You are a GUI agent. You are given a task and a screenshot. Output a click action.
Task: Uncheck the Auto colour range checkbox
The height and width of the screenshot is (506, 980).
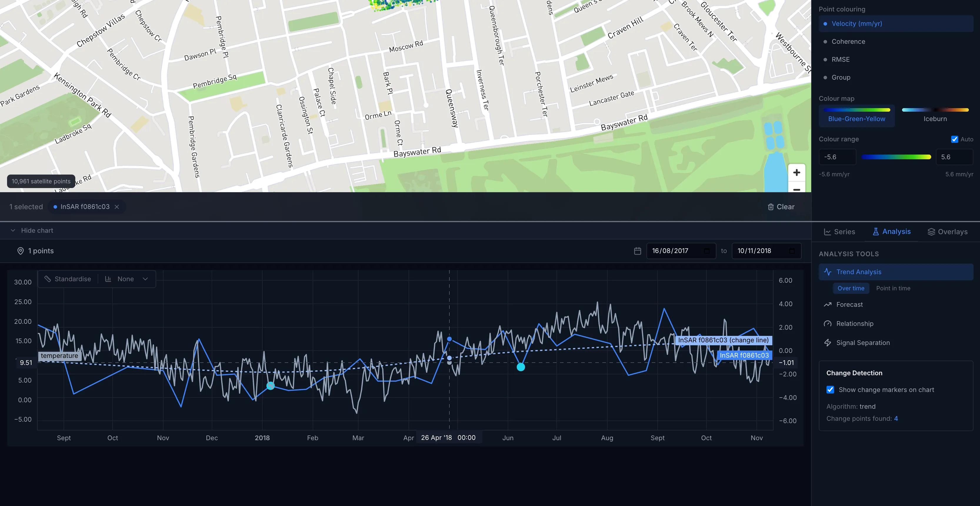[954, 139]
